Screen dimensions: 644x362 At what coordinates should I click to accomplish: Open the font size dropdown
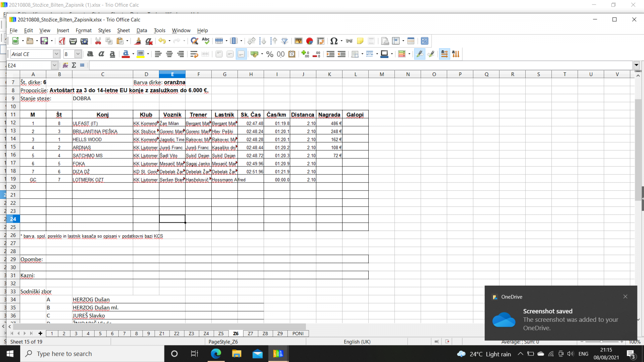(78, 54)
